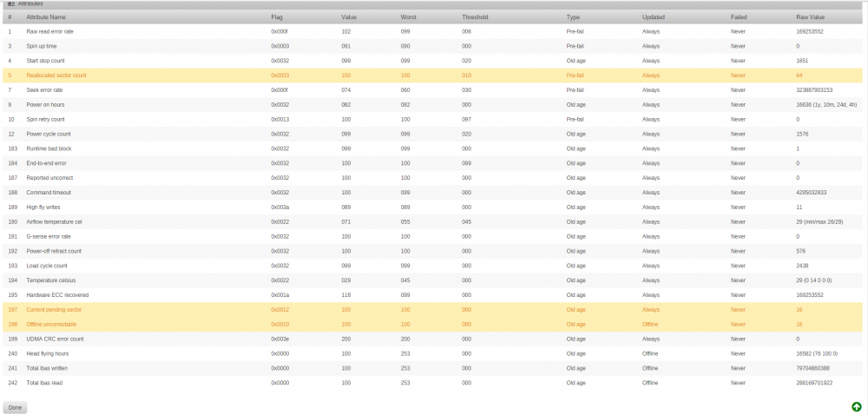This screenshot has height=415, width=868.
Task: Select the Power-off retract count attribute
Action: point(54,251)
